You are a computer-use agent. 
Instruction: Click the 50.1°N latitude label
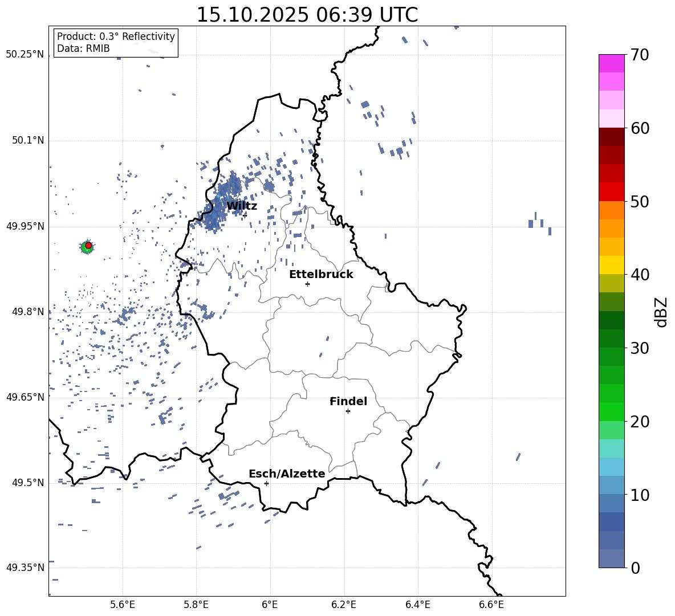click(x=29, y=141)
